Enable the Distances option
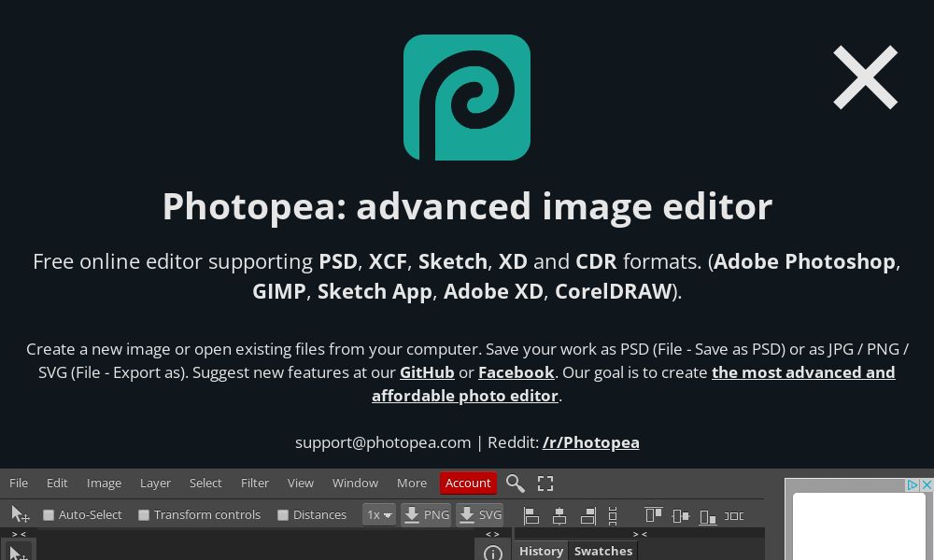The height and width of the screenshot is (560, 934). (x=283, y=514)
